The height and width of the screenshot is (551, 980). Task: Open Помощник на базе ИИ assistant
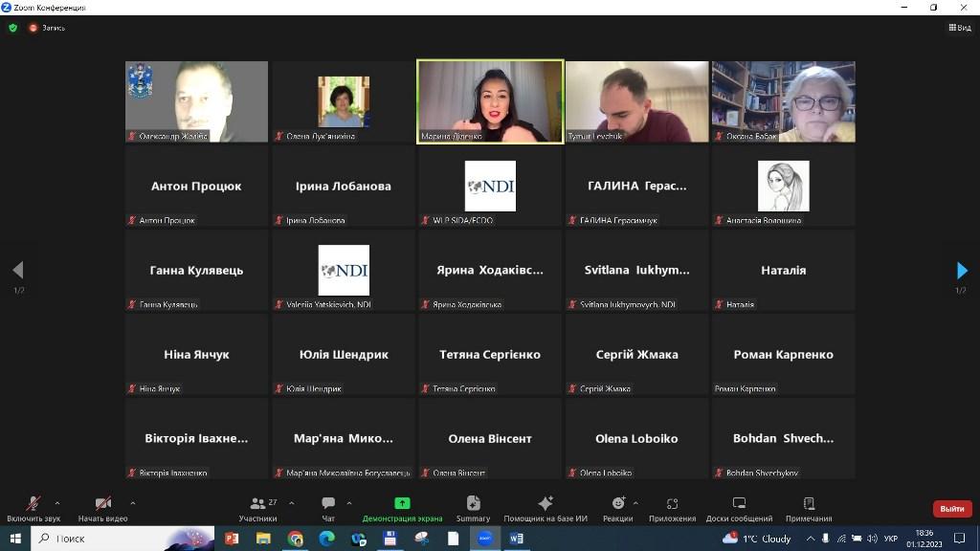(x=546, y=509)
